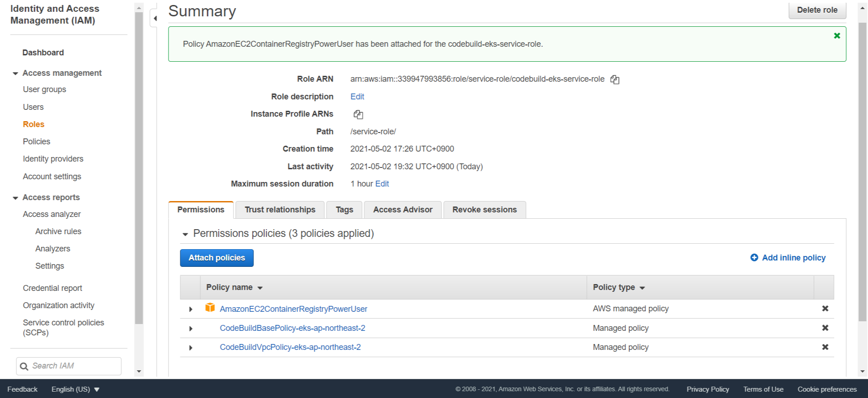The height and width of the screenshot is (398, 868).
Task: Open Access analyzer in the sidebar
Action: [x=52, y=214]
